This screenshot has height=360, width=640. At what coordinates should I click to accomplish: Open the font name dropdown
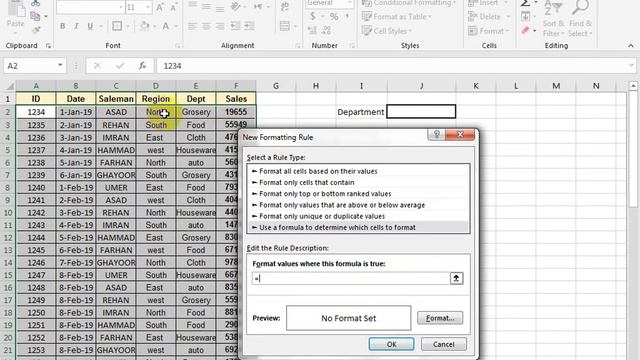[121, 7]
